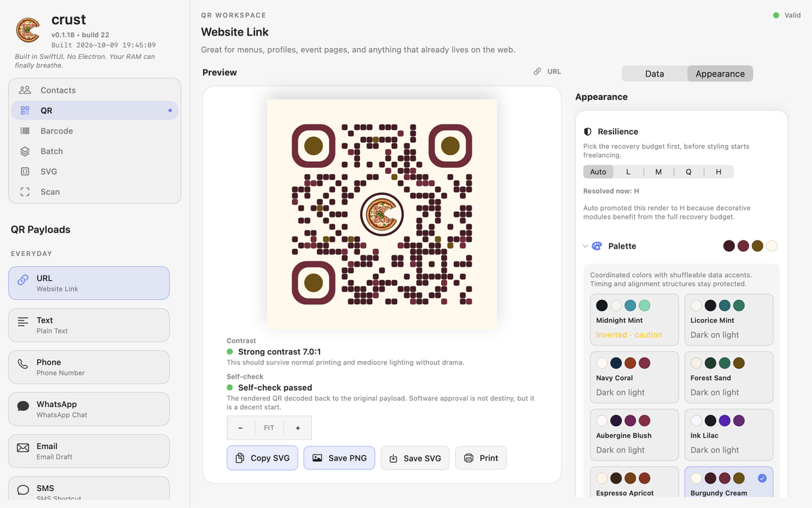The width and height of the screenshot is (812, 508).
Task: Click the pizza logo in QR center
Action: click(382, 214)
